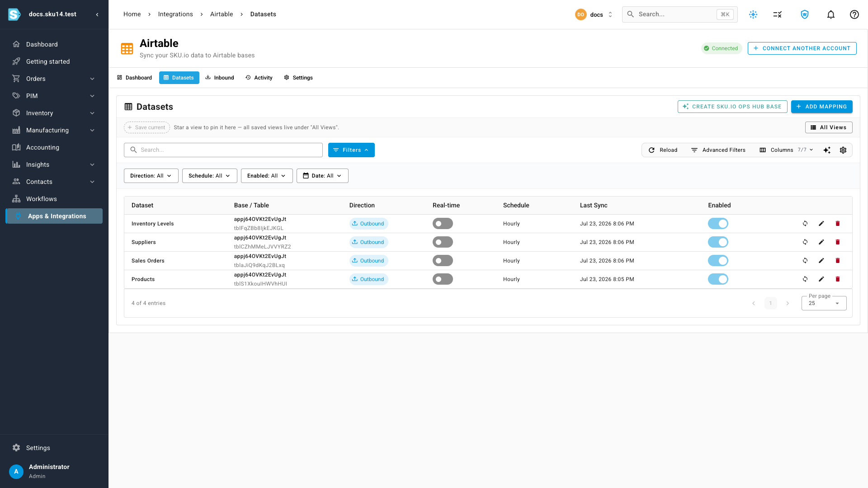This screenshot has width=868, height=488.
Task: Open the shield icon in top bar
Action: (x=805, y=14)
